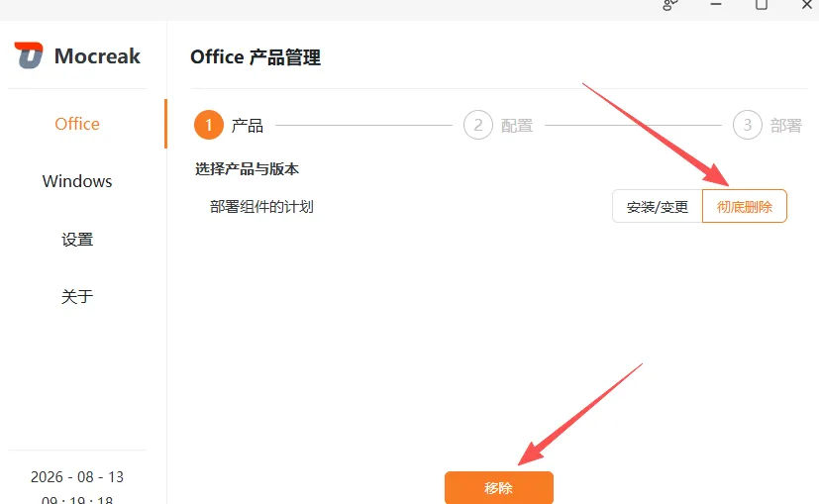Click step 2 配置 circle
This screenshot has height=504, width=819.
478,126
